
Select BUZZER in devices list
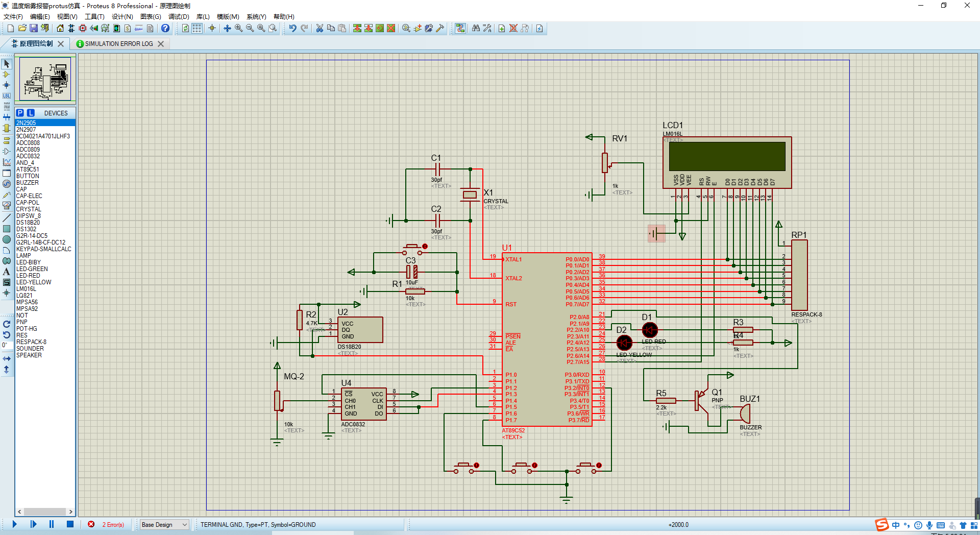point(45,183)
